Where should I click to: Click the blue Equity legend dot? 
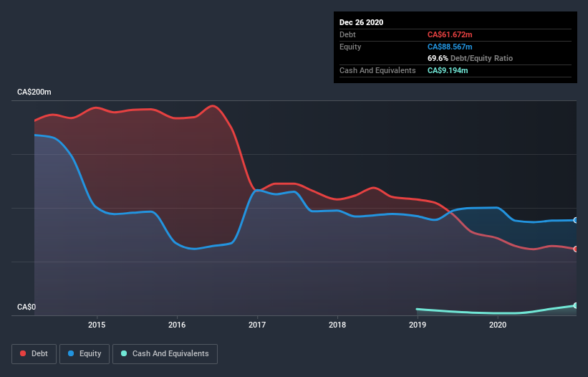coord(71,353)
